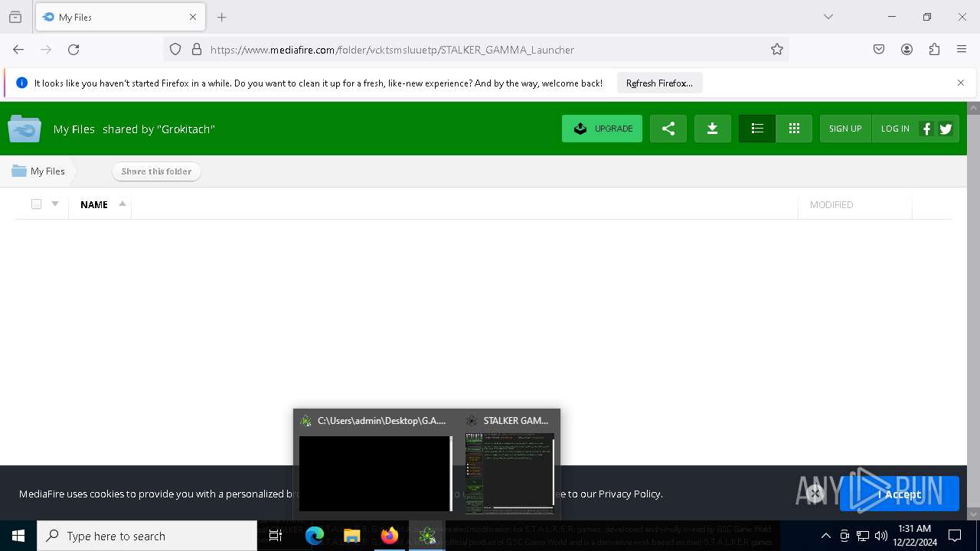Open the Privacy Policy link
This screenshot has height=551, width=980.
pos(630,494)
